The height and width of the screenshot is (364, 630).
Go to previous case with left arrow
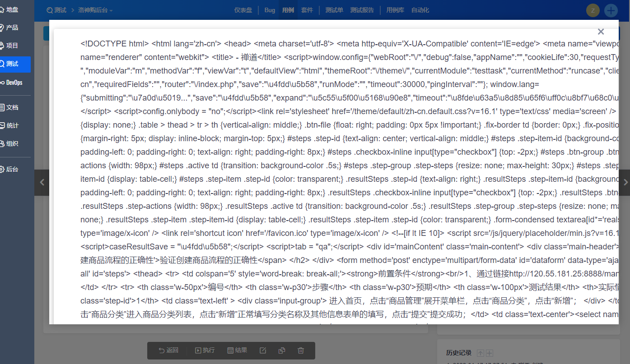click(42, 183)
